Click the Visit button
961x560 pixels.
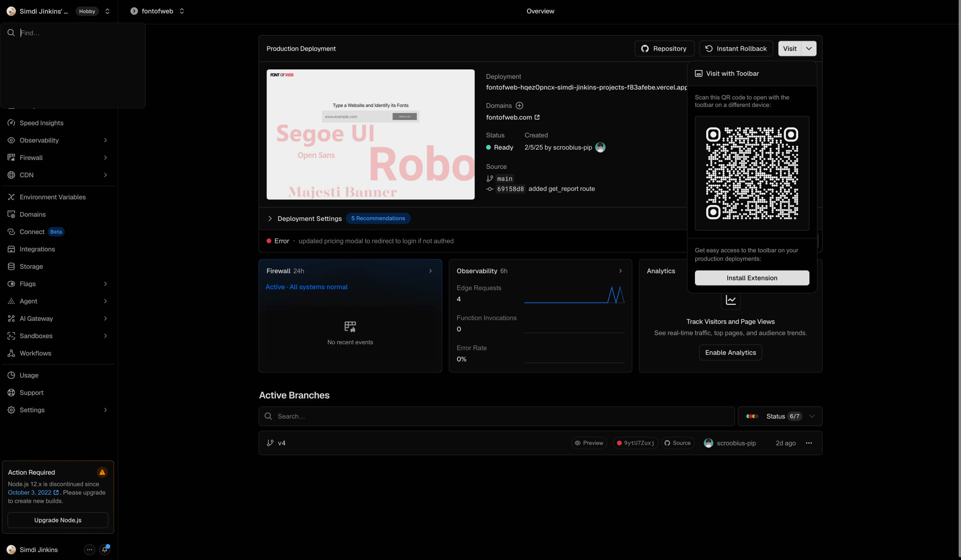point(790,49)
